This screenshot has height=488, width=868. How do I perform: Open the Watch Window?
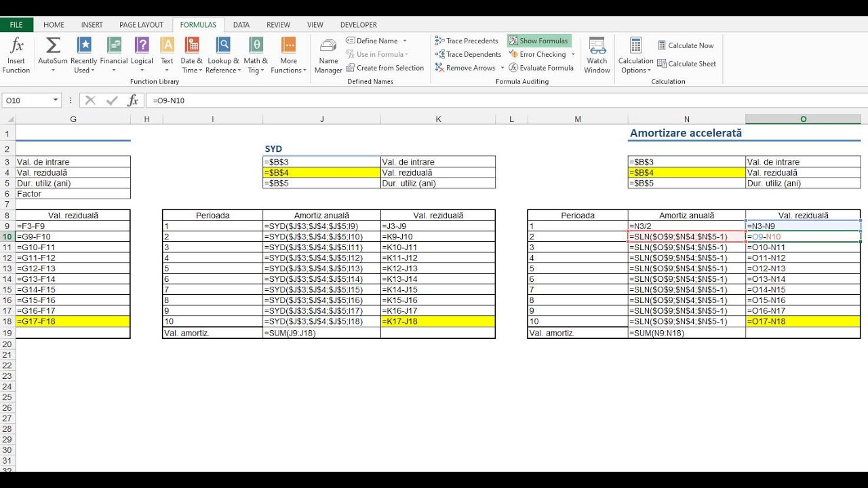(x=597, y=56)
